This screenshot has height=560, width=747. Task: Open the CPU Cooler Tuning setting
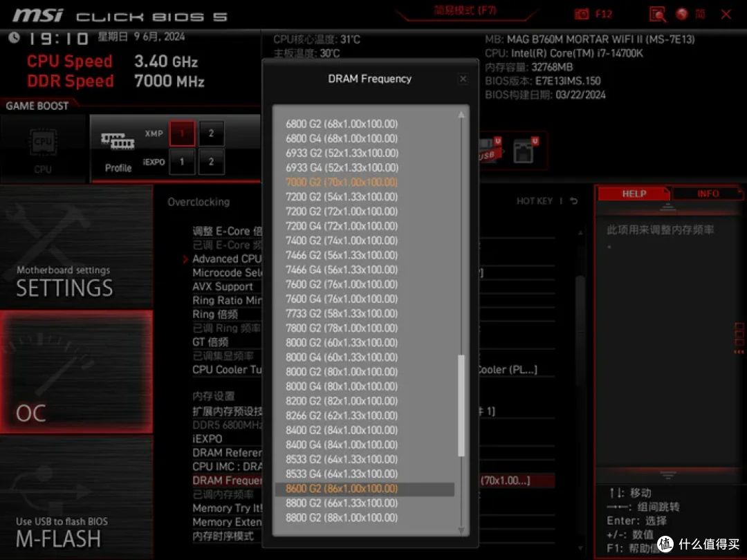tap(227, 369)
